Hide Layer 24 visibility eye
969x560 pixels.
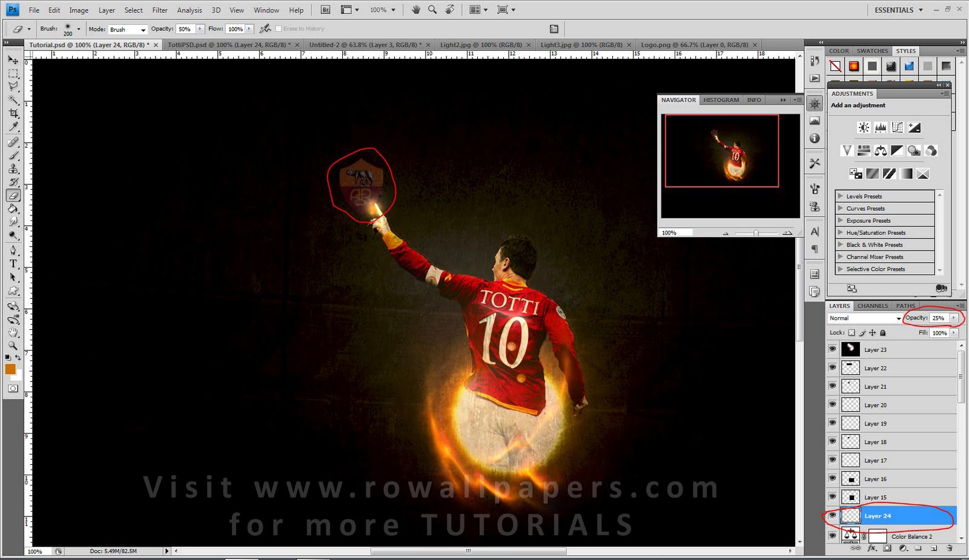832,515
